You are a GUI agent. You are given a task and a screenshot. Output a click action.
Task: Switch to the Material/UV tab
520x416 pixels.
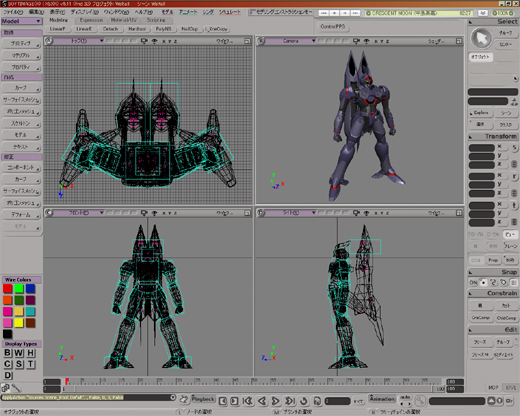[x=124, y=20]
